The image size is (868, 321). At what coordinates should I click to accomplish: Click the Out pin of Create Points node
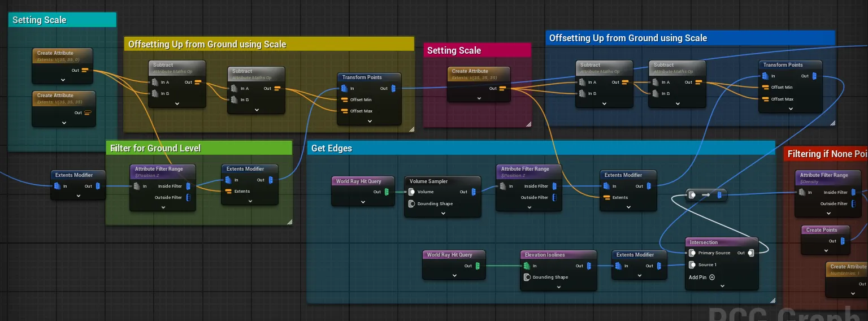pyautogui.click(x=843, y=241)
